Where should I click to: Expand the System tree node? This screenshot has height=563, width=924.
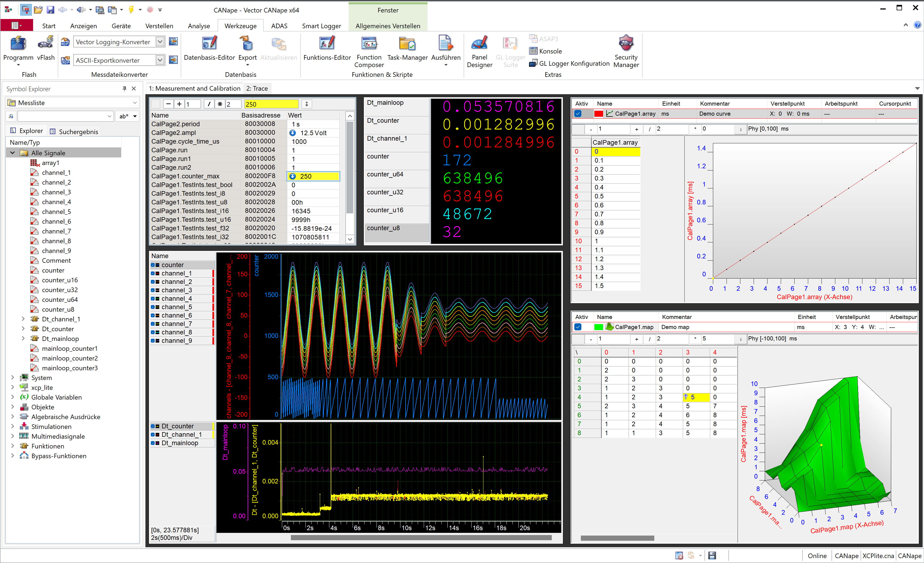point(13,378)
